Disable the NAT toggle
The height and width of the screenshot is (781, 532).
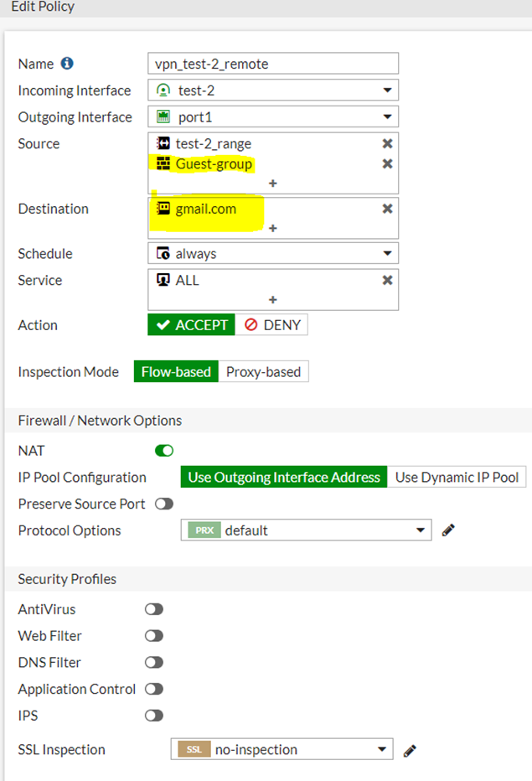(x=164, y=451)
